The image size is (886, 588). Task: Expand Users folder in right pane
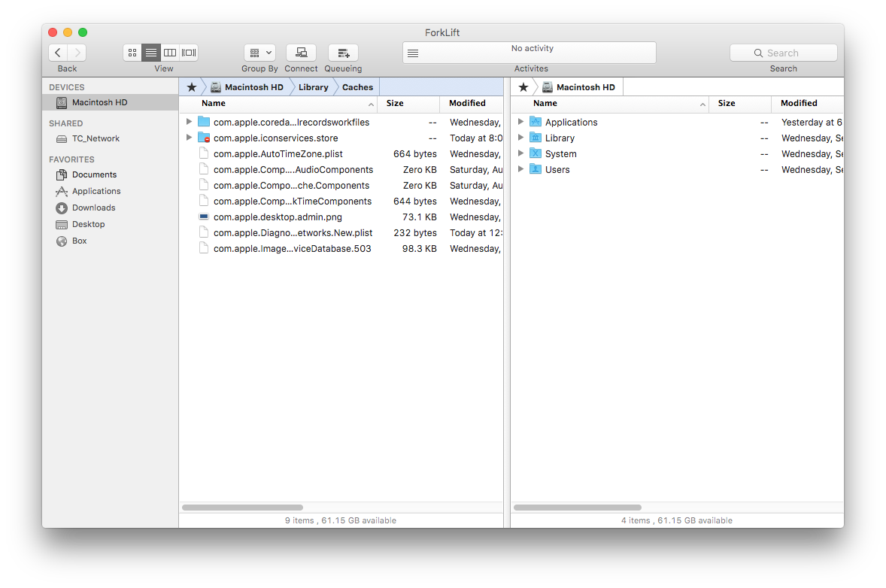[520, 169]
